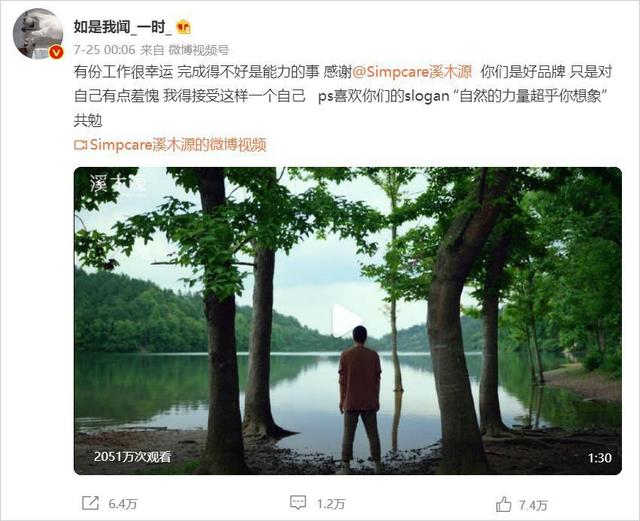The height and width of the screenshot is (521, 640).
Task: Click the orange verified V badge
Action: (56, 52)
